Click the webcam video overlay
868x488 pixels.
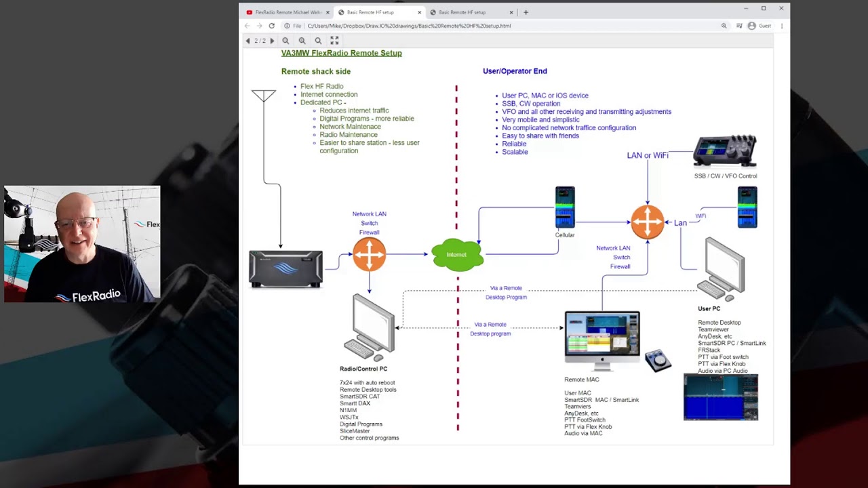click(x=82, y=243)
